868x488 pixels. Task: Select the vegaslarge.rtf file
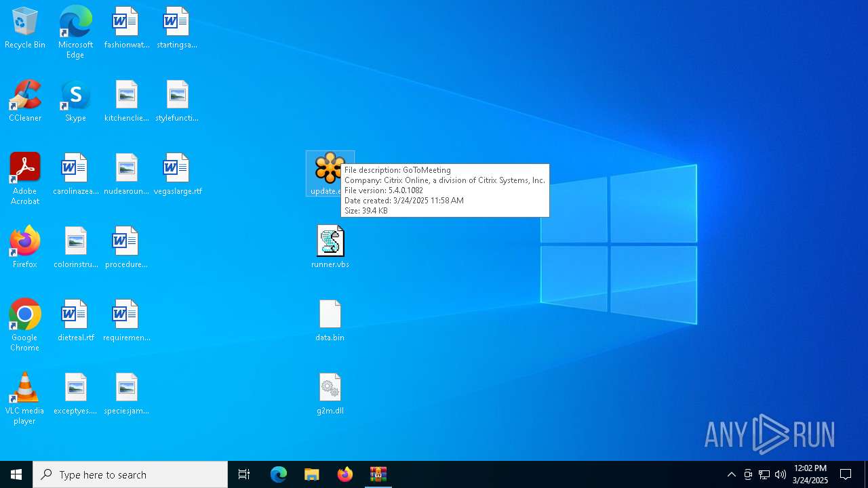point(177,175)
